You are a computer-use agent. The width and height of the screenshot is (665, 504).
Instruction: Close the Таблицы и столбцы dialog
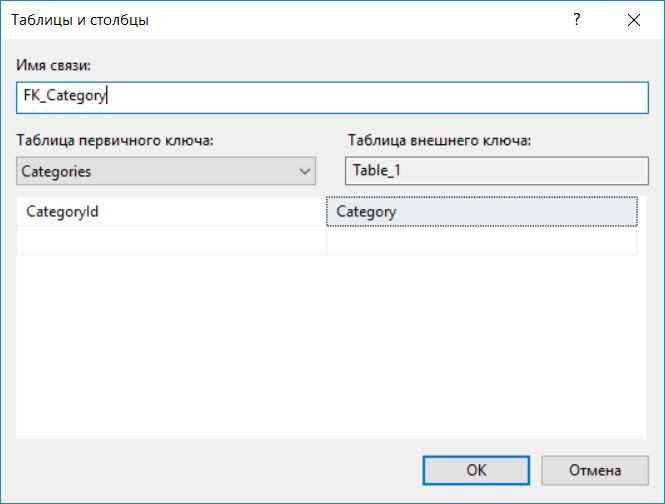point(634,20)
